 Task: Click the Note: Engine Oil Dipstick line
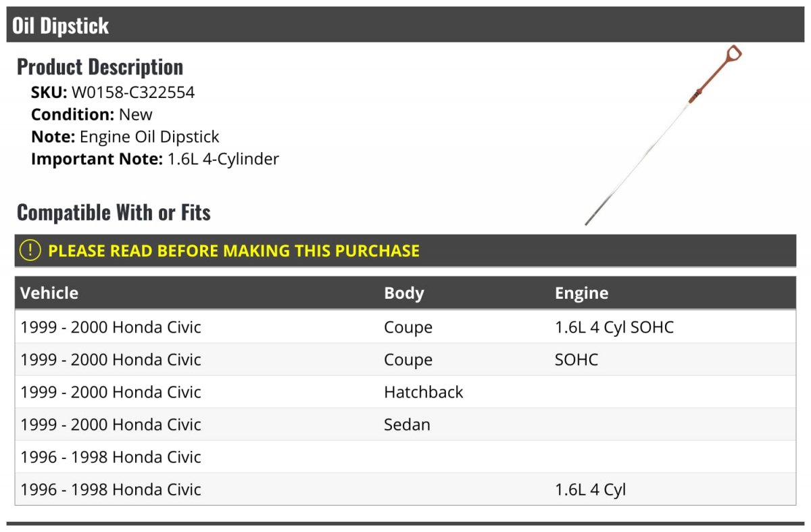[x=125, y=137]
